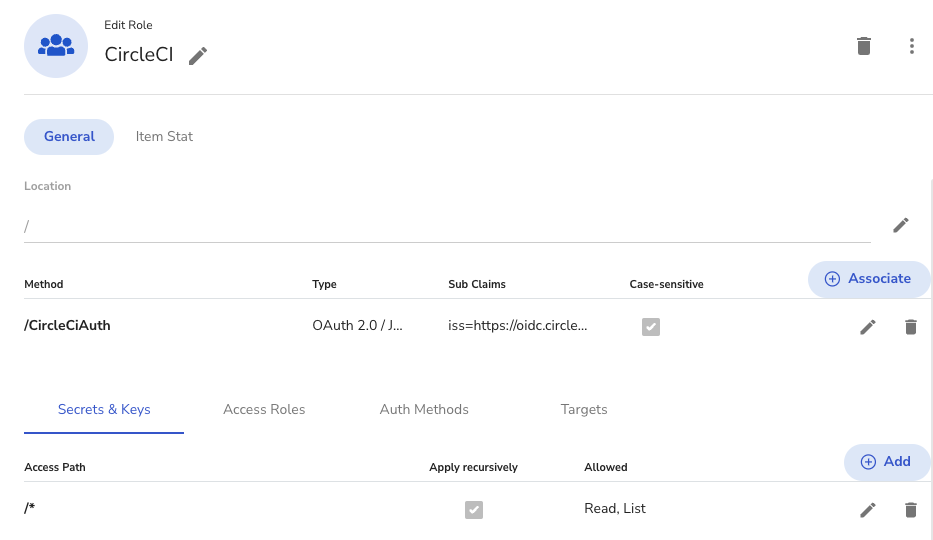Click the Allowed column header
Viewport: 933px width, 540px height.
coord(606,467)
